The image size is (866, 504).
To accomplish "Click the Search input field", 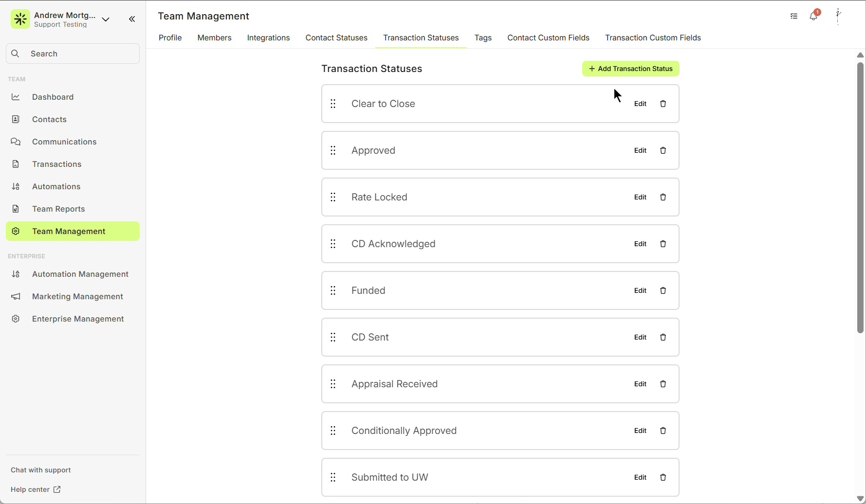I will pyautogui.click(x=73, y=54).
